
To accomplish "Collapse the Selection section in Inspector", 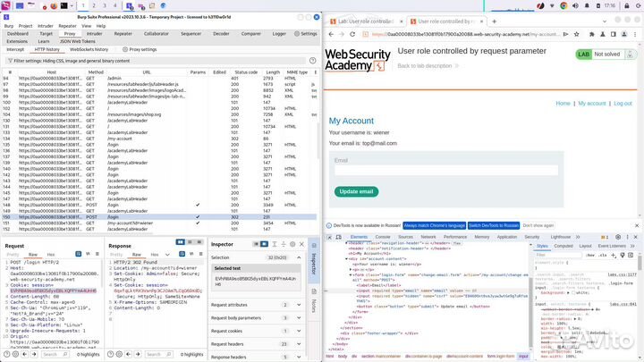I will click(x=299, y=257).
